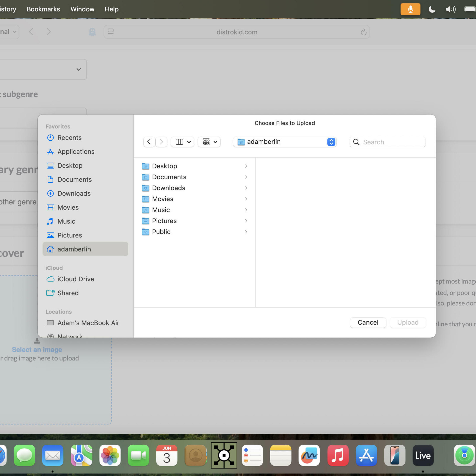
Task: Click the distrokid.com address bar
Action: tap(237, 32)
